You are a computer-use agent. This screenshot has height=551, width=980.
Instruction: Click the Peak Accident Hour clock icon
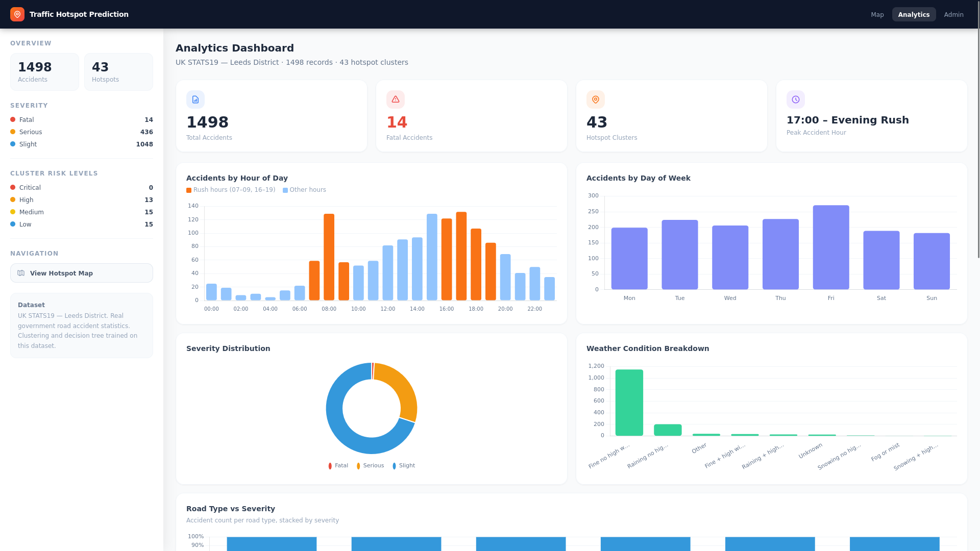click(796, 99)
